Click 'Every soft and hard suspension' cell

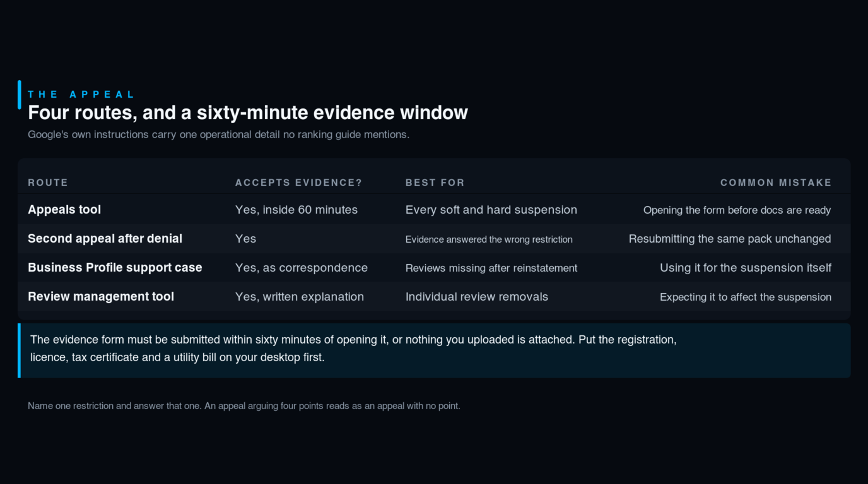491,210
